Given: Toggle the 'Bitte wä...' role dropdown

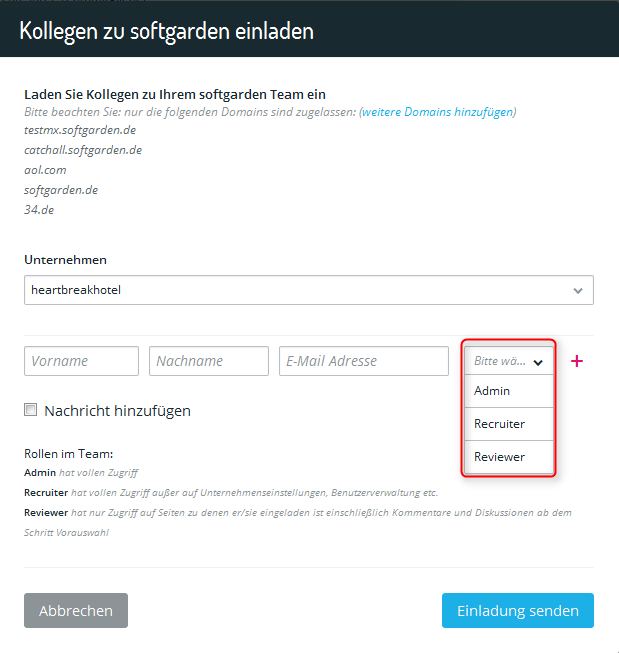Looking at the screenshot, I should click(x=509, y=361).
